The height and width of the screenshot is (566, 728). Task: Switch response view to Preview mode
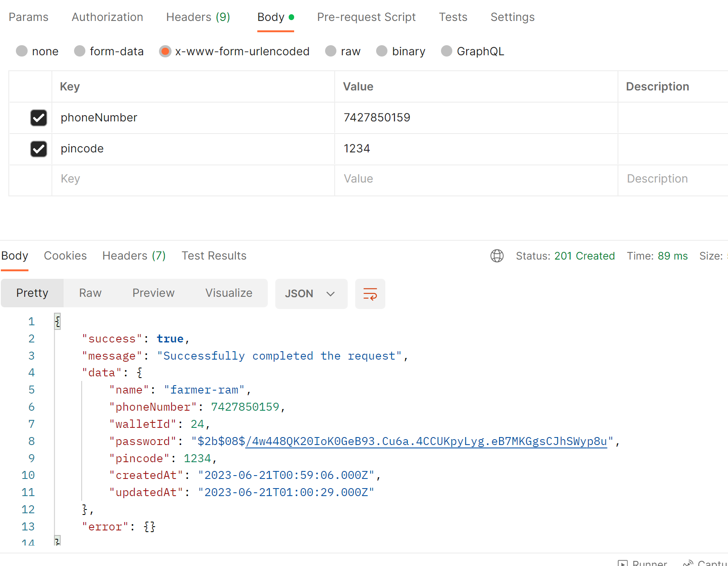pyautogui.click(x=153, y=293)
